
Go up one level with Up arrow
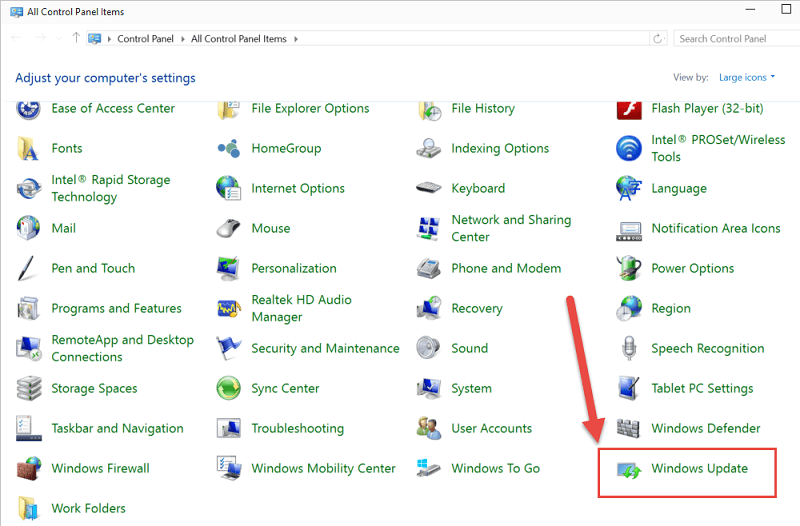point(76,38)
